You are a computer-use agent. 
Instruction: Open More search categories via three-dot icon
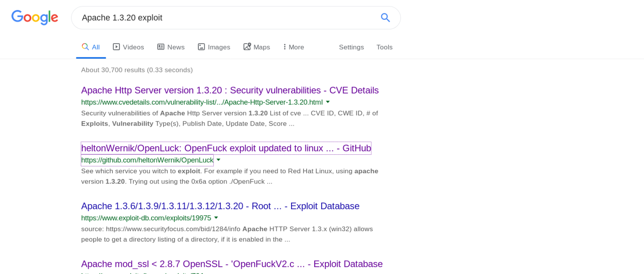pyautogui.click(x=285, y=46)
